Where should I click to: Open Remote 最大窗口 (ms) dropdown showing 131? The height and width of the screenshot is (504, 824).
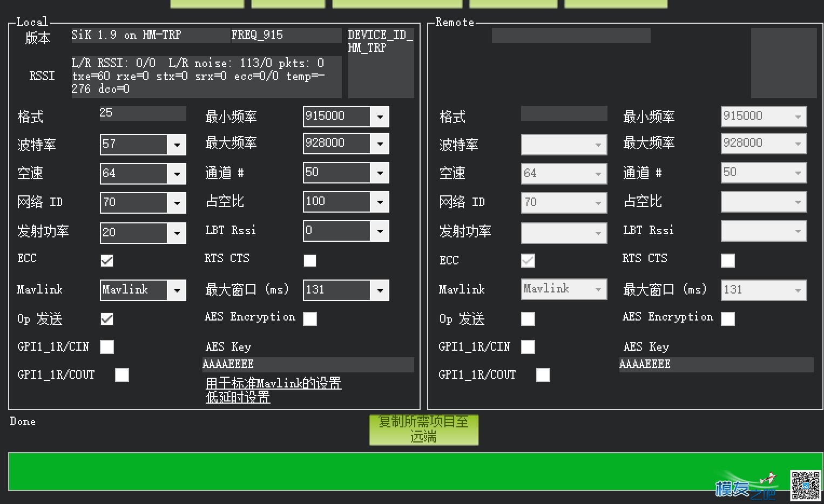click(x=764, y=290)
